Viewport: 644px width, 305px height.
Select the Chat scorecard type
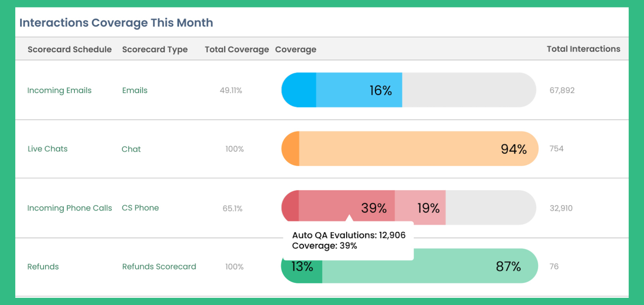point(131,149)
